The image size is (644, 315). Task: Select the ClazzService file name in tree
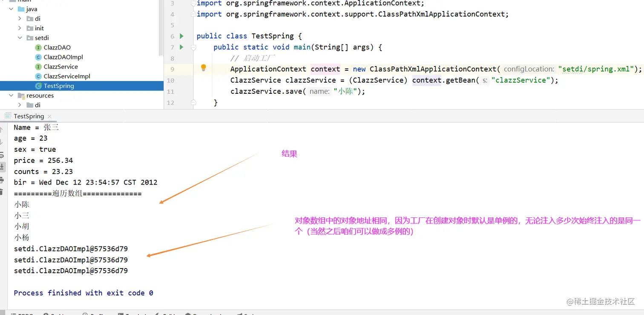coord(60,67)
